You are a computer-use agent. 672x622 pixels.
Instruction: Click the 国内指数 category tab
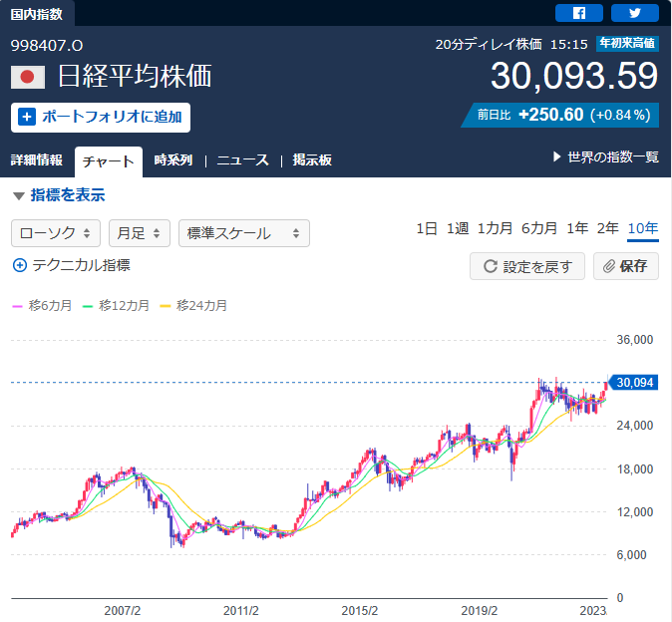click(x=37, y=14)
